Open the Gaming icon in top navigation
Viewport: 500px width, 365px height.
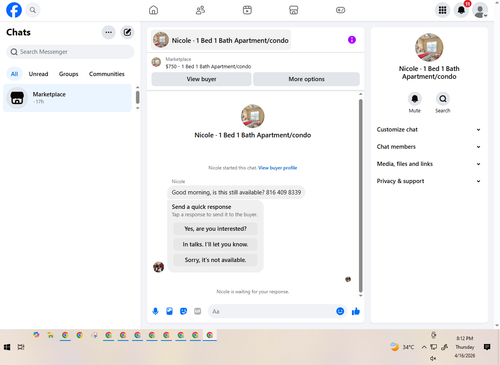tap(340, 10)
